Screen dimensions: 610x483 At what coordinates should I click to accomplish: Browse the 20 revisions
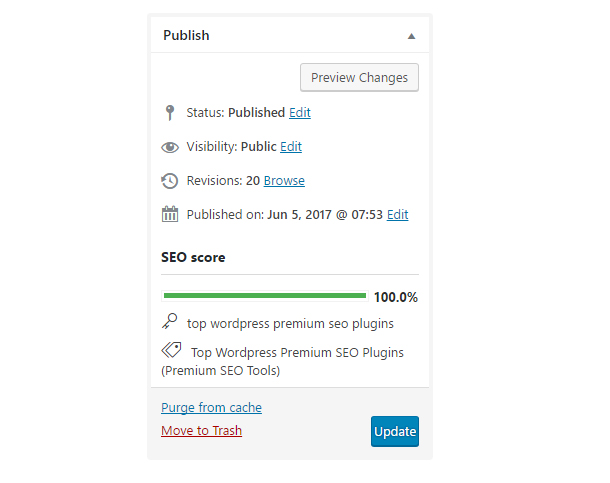(x=284, y=181)
